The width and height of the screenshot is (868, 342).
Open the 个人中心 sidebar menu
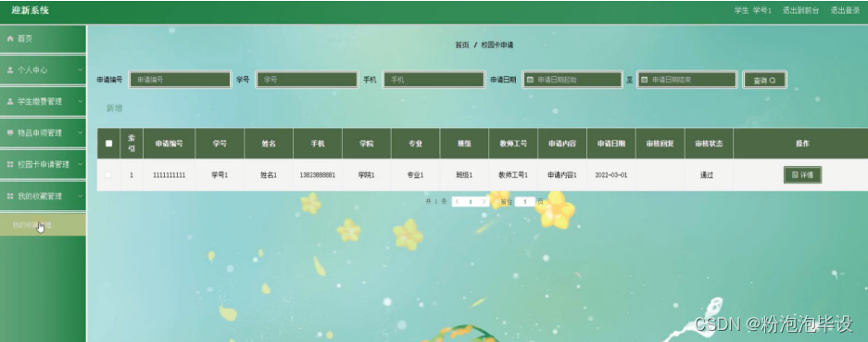coord(43,70)
